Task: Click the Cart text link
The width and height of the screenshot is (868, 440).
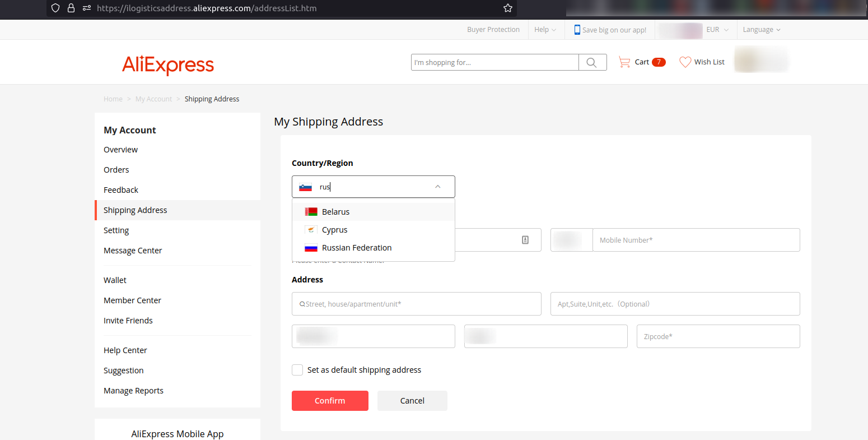Action: point(642,62)
